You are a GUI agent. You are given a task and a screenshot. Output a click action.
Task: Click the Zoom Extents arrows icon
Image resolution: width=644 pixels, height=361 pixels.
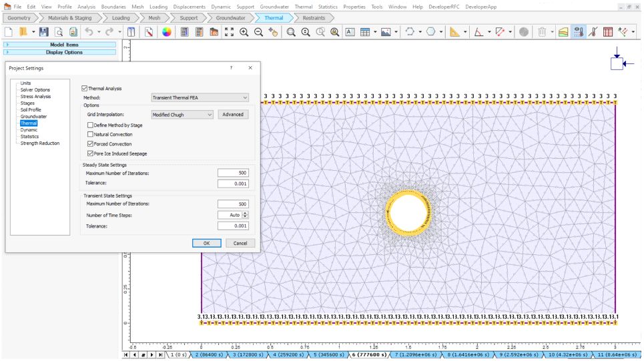[x=230, y=32]
